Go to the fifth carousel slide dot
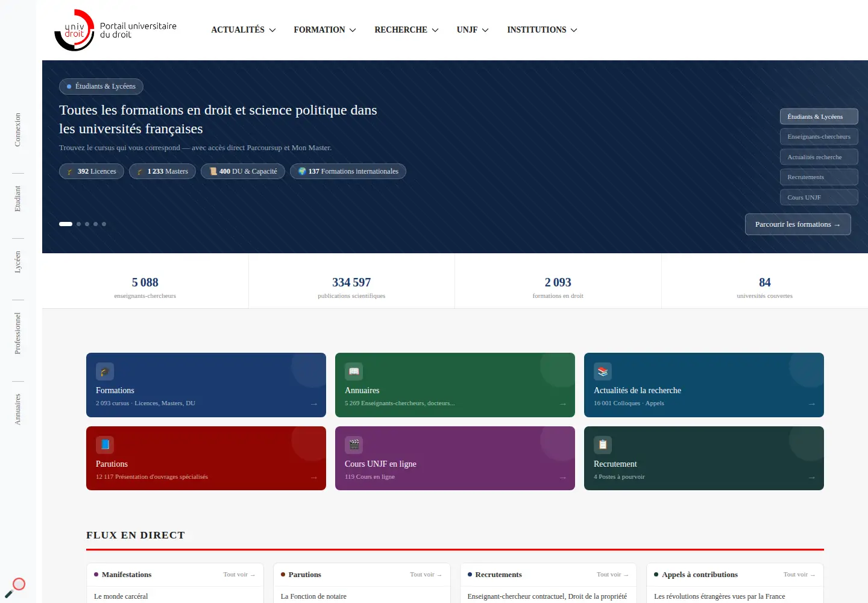Viewport: 868px width, 603px height. (104, 224)
